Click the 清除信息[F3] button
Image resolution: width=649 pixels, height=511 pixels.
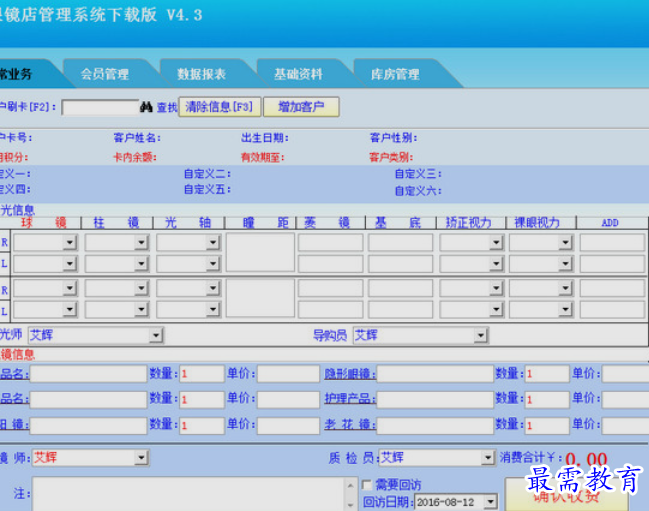coord(220,107)
